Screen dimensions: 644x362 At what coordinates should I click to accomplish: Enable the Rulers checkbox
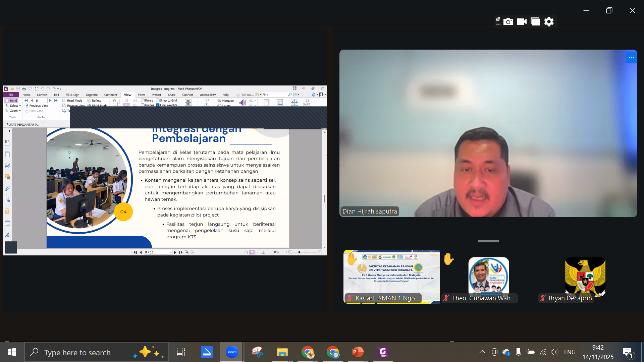pos(143,101)
